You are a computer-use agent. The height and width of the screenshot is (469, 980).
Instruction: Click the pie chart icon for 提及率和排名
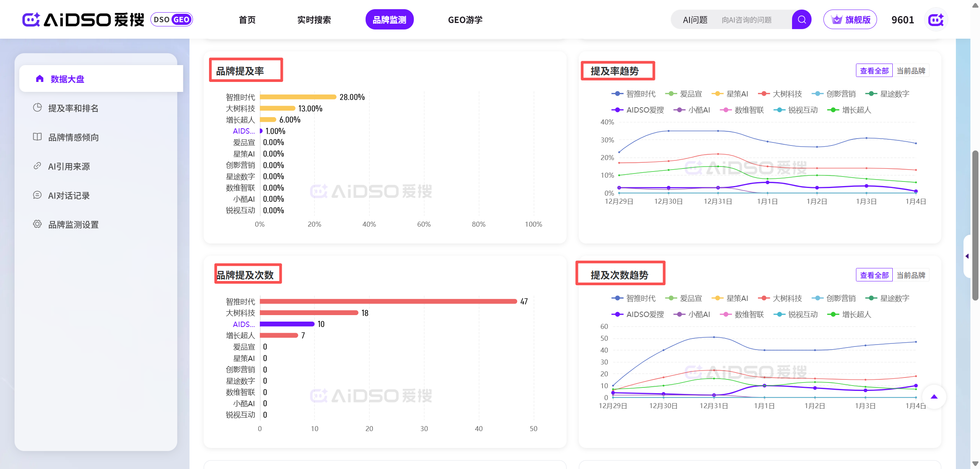tap(37, 108)
